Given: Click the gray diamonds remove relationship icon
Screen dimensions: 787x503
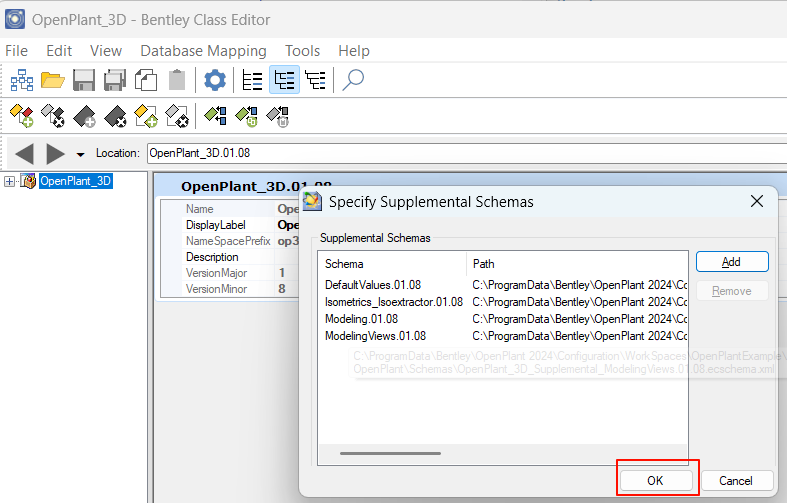Looking at the screenshot, I should coord(177,116).
